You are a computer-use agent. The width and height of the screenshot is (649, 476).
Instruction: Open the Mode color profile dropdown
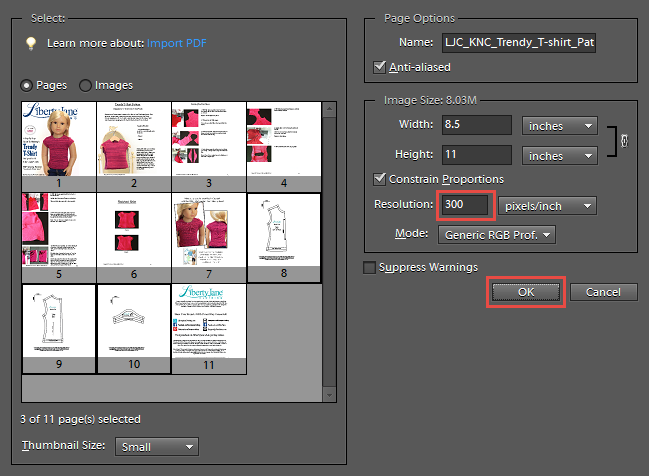pyautogui.click(x=497, y=235)
